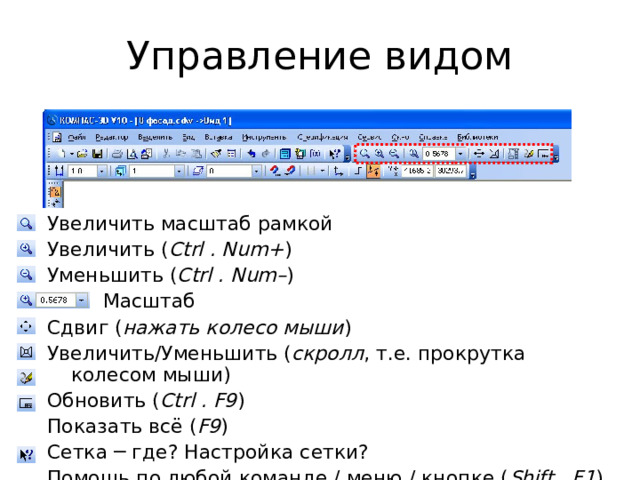The width and height of the screenshot is (640, 480).
Task: Open the cursor step 1.0 dropdown arrow
Action: 101,171
